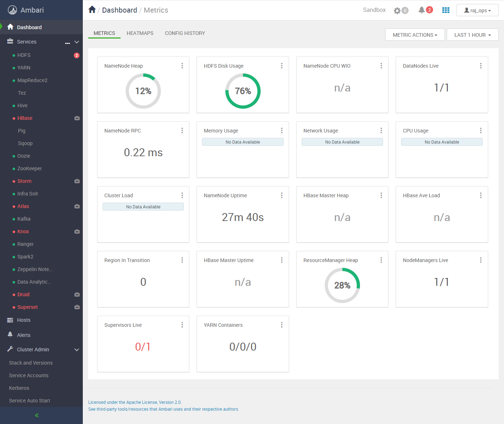This screenshot has height=424, width=504.
Task: Open HBase Ave Load widget options
Action: (x=481, y=195)
